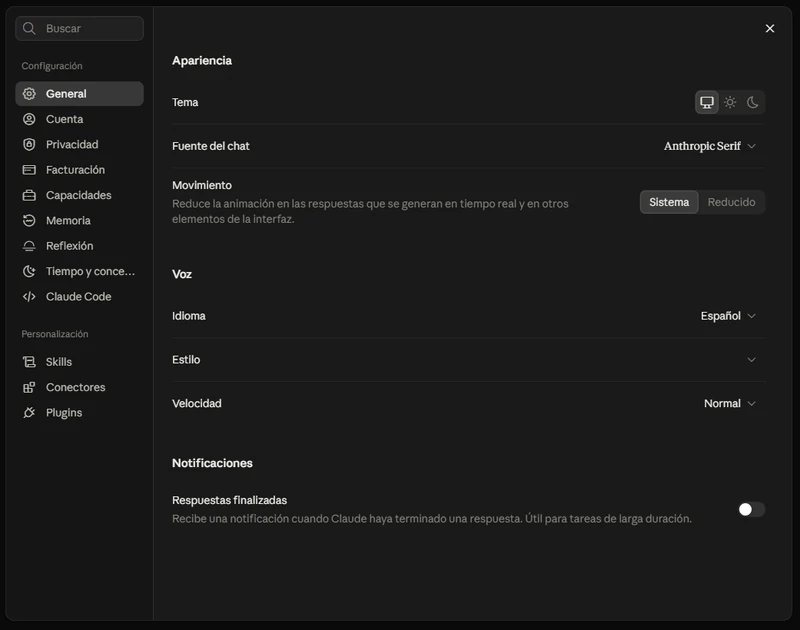800x630 pixels.
Task: Switch to dark theme moon icon
Action: 753,103
